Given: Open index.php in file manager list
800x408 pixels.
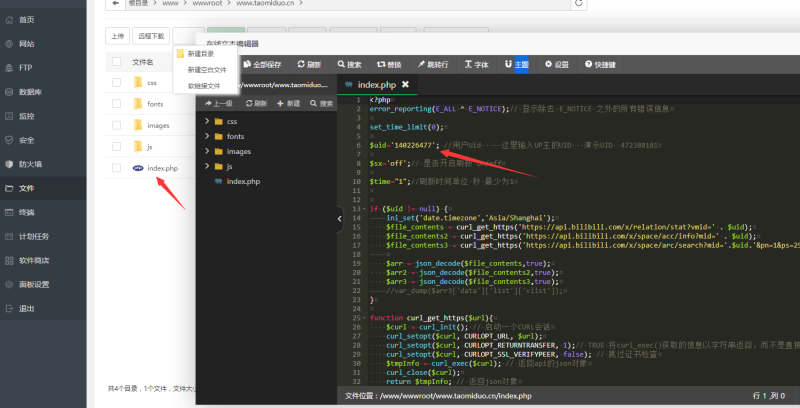Looking at the screenshot, I should (x=162, y=168).
